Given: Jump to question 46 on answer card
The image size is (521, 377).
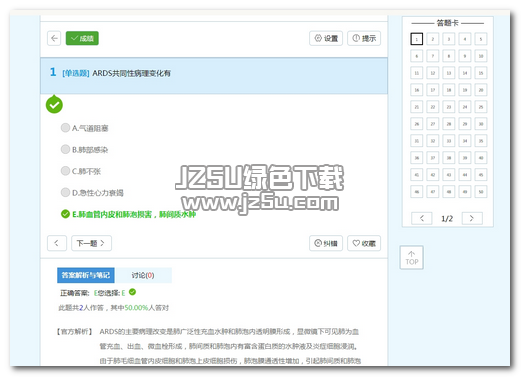Looking at the screenshot, I should (417, 192).
